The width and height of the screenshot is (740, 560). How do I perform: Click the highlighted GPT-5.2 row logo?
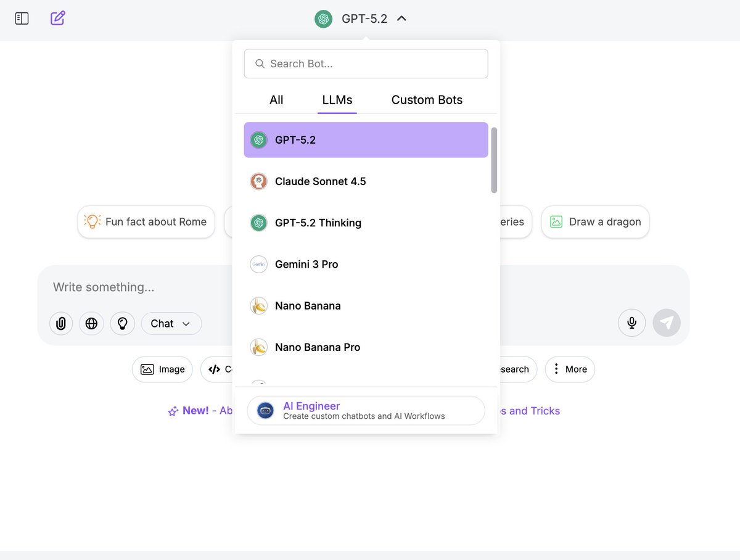coord(258,140)
